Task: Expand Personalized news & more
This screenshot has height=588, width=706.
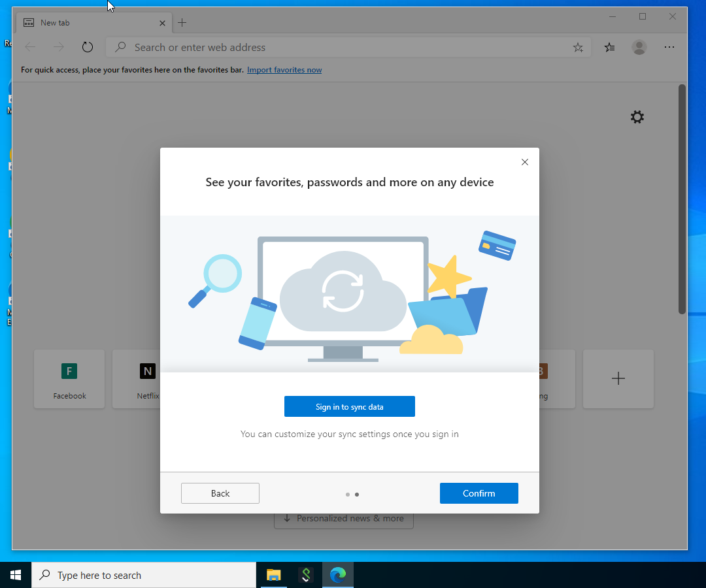Action: pyautogui.click(x=343, y=518)
